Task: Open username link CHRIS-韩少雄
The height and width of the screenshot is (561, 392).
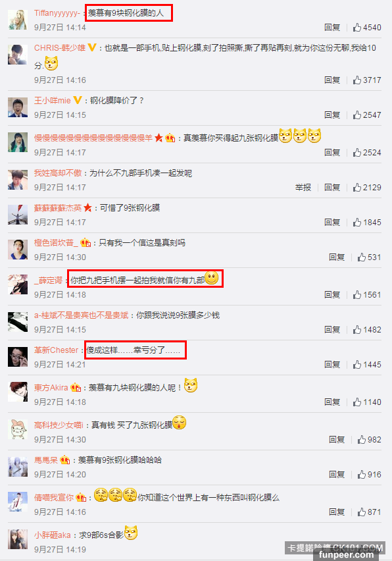Action: 60,48
